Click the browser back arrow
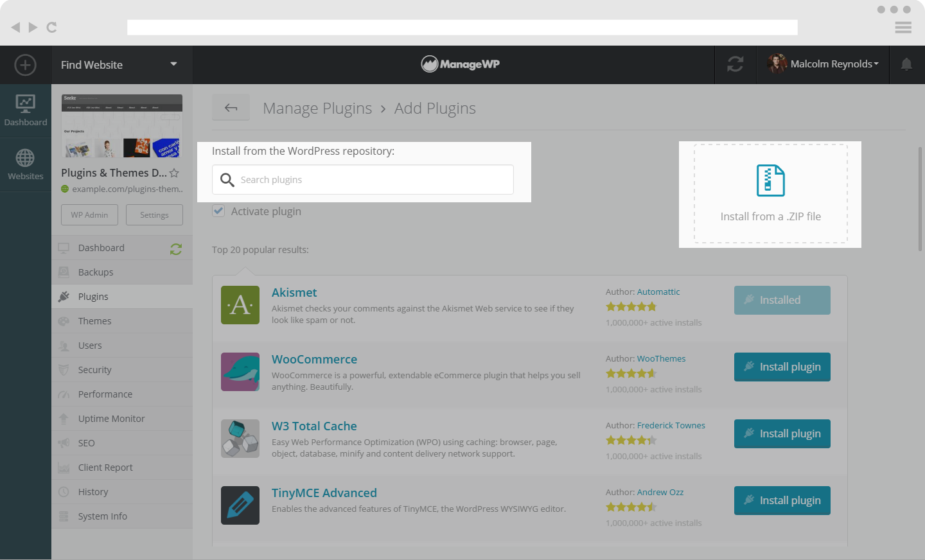The image size is (925, 560). pos(15,27)
